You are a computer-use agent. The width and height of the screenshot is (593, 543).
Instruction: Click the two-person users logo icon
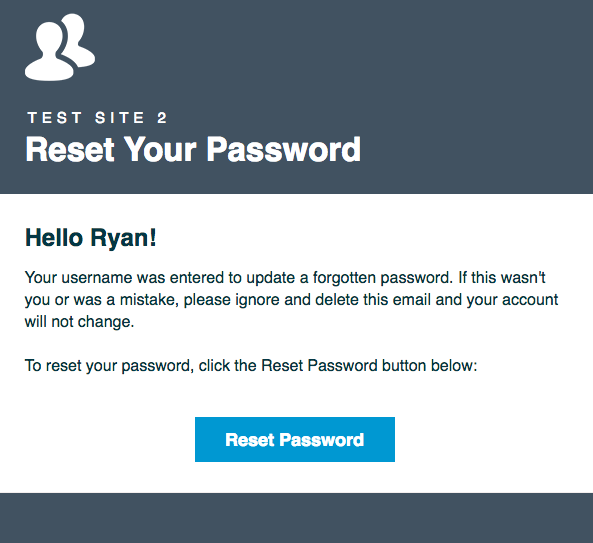pyautogui.click(x=60, y=47)
